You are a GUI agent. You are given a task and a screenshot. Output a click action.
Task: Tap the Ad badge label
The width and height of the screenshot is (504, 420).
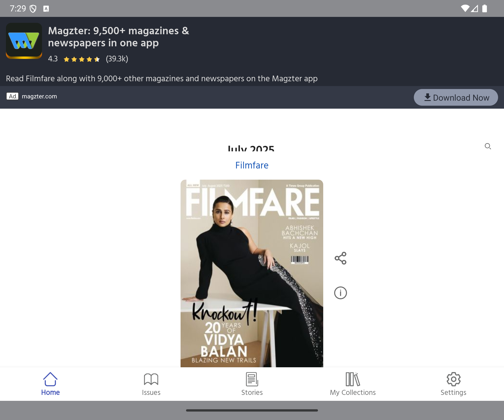click(12, 96)
